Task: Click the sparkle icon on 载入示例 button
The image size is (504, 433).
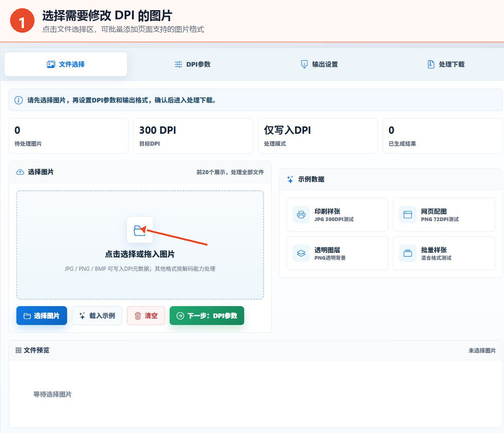Action: 82,316
